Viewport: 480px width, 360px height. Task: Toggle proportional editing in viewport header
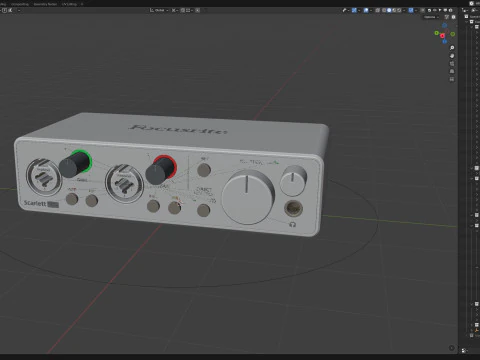coord(198,10)
